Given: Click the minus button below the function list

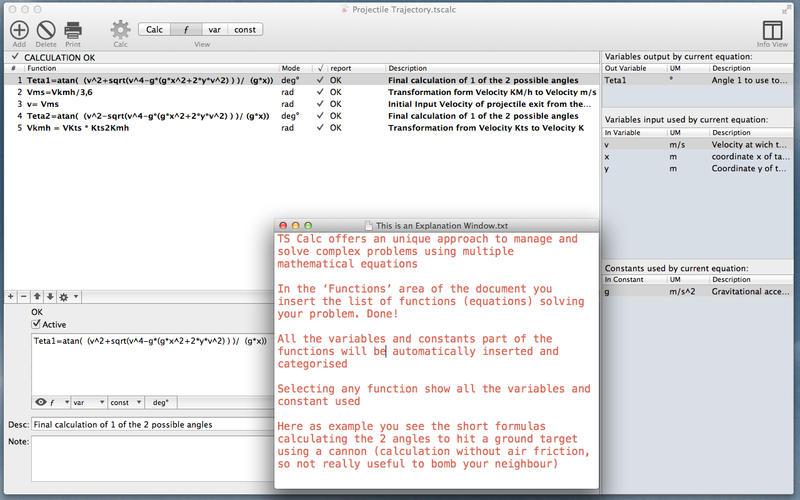Looking at the screenshot, I should tap(24, 297).
